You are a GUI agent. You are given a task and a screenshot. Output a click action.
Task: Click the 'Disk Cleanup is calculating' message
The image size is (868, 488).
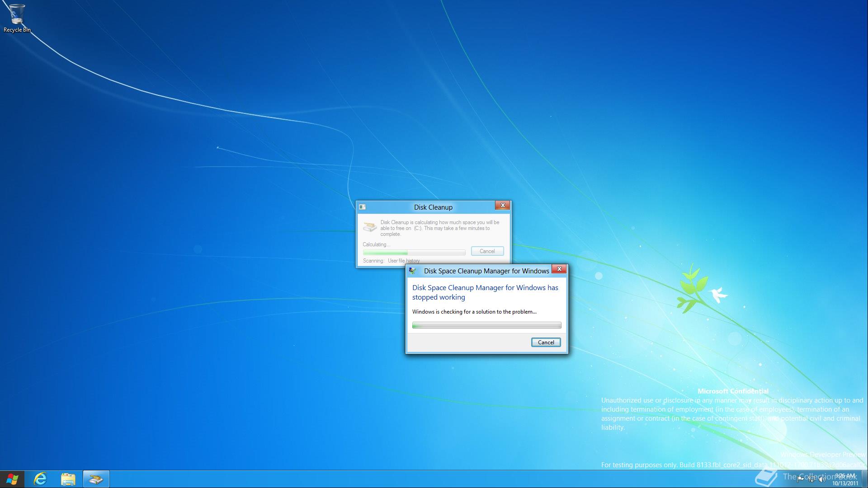pos(439,228)
